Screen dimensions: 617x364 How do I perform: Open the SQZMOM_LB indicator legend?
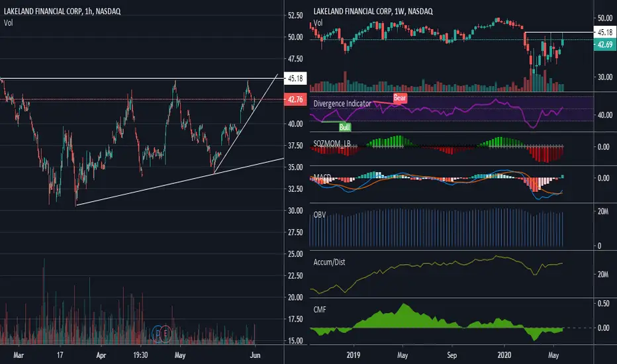point(332,143)
